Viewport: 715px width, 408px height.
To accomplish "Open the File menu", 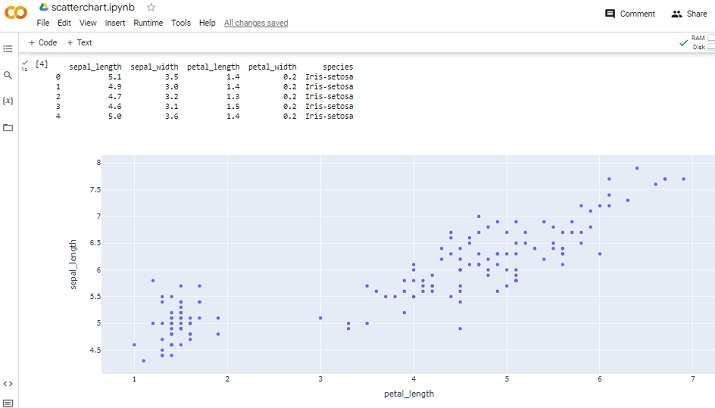I will tap(43, 23).
